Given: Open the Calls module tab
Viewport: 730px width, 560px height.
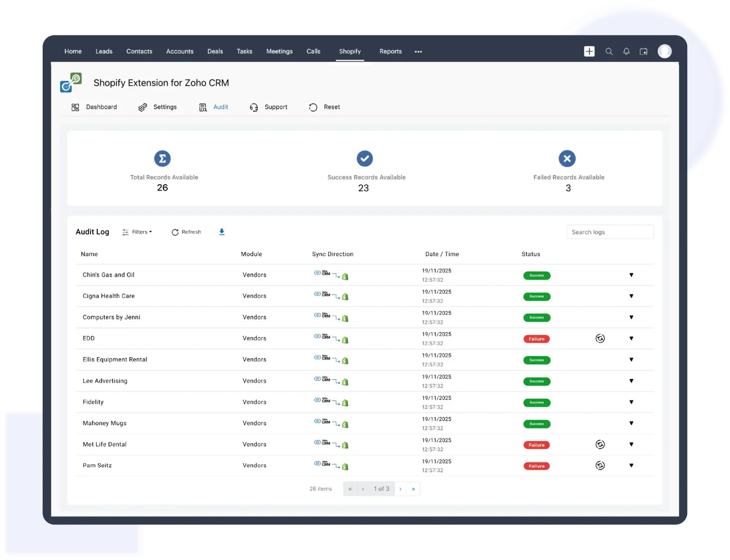Looking at the screenshot, I should click(x=313, y=51).
